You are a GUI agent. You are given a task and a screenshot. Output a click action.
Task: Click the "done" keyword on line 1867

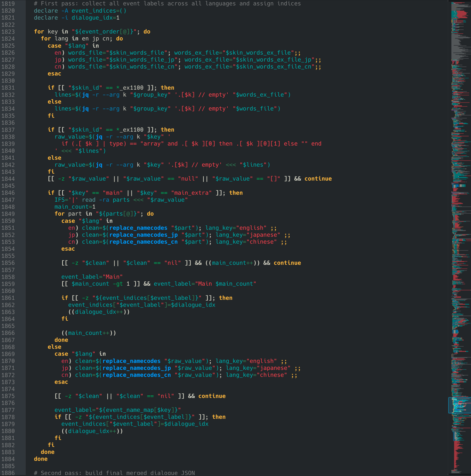point(61,340)
